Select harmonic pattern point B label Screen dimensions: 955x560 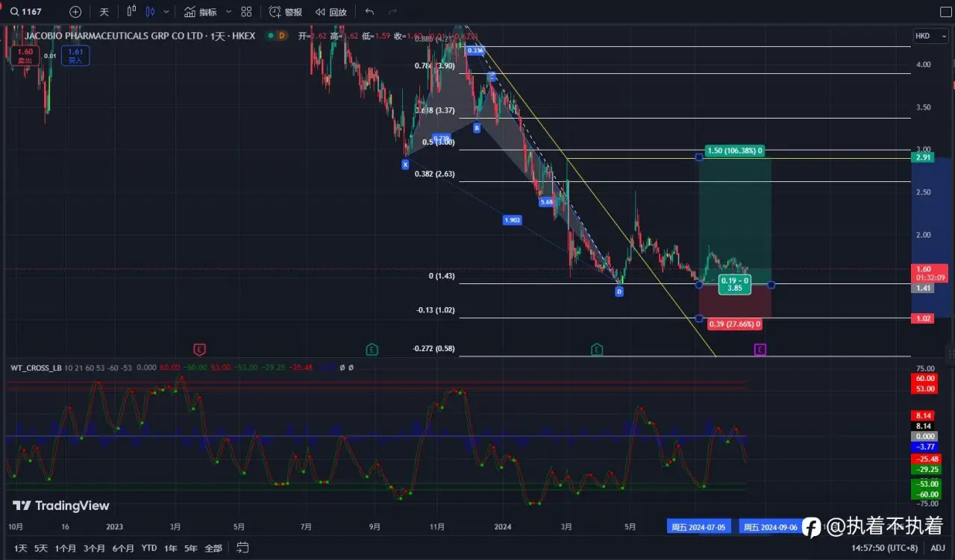[477, 128]
